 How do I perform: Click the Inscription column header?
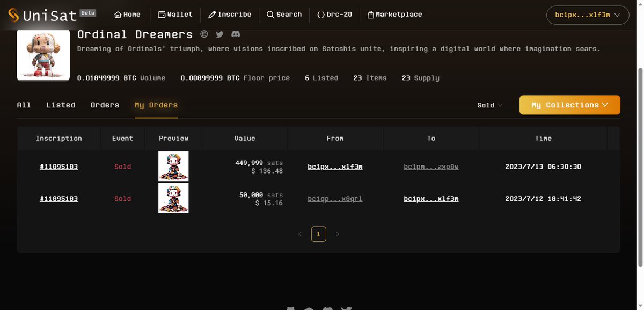click(x=59, y=138)
